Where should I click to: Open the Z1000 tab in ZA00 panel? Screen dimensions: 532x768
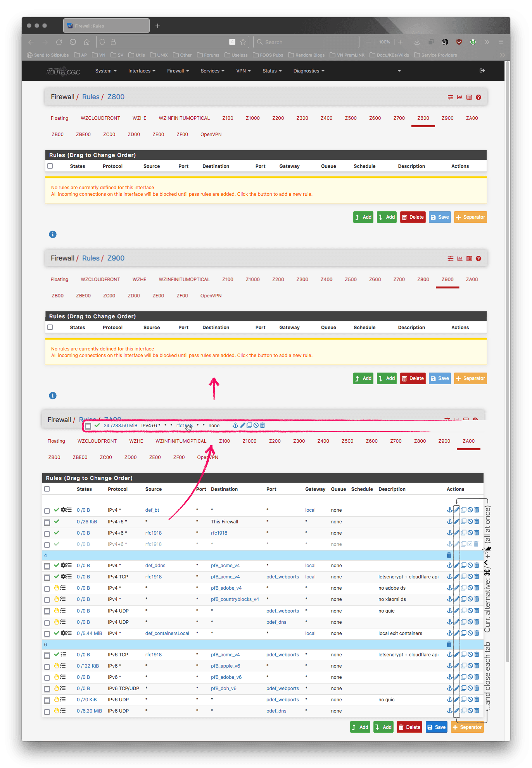249,441
